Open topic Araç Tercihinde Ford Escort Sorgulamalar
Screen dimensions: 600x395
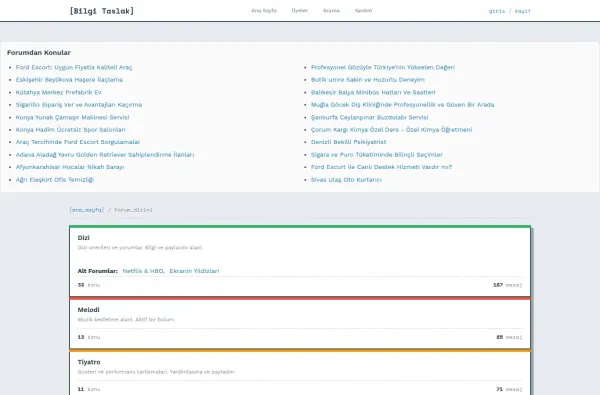[x=78, y=142]
